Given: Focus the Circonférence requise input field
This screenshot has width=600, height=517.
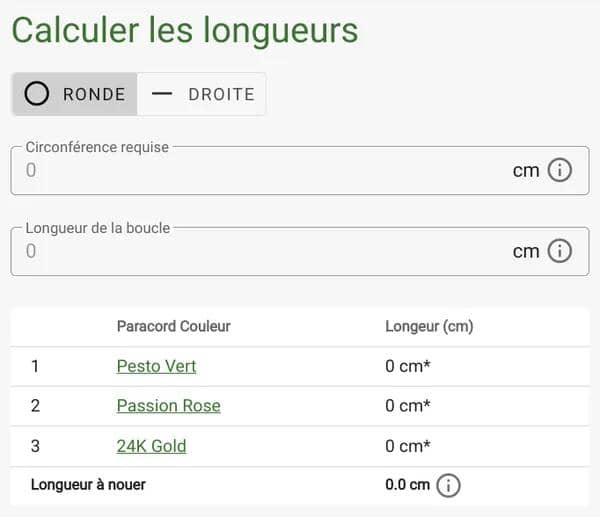Looking at the screenshot, I should pos(260,171).
